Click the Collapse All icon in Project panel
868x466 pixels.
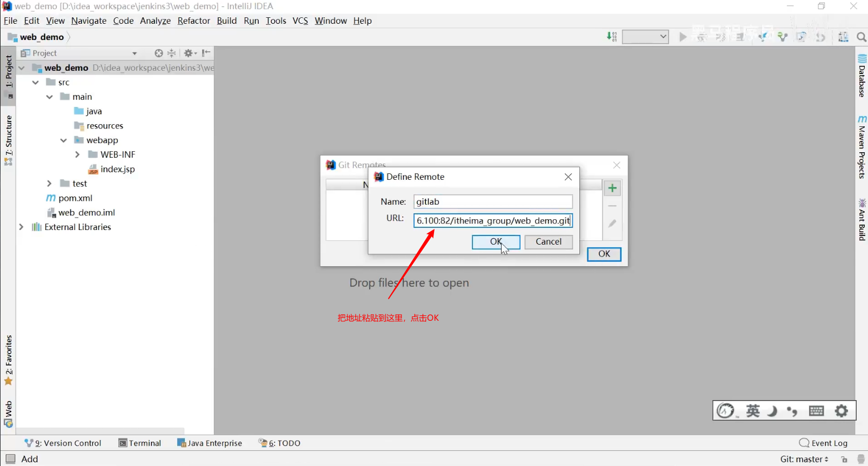172,53
